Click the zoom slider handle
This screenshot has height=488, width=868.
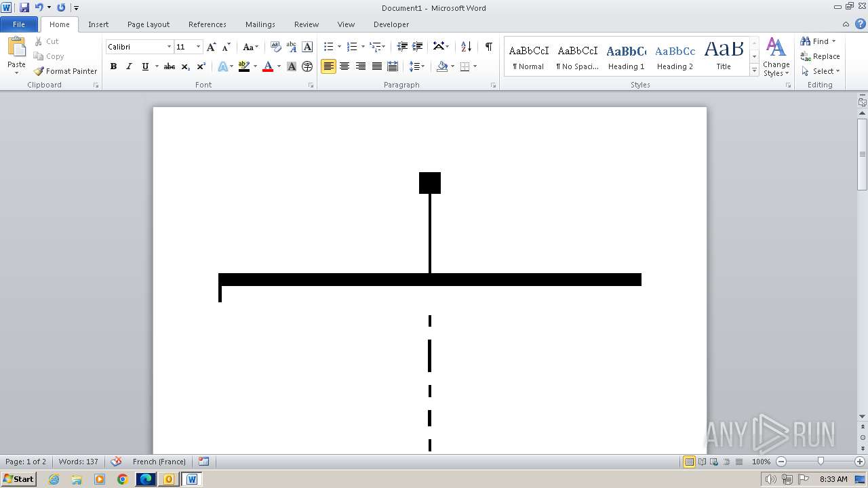point(821,462)
